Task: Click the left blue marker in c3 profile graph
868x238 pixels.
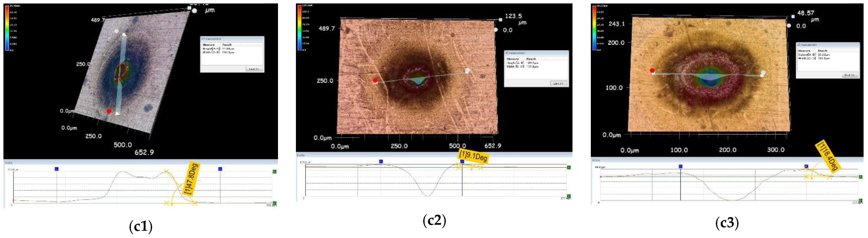Action: pos(680,166)
